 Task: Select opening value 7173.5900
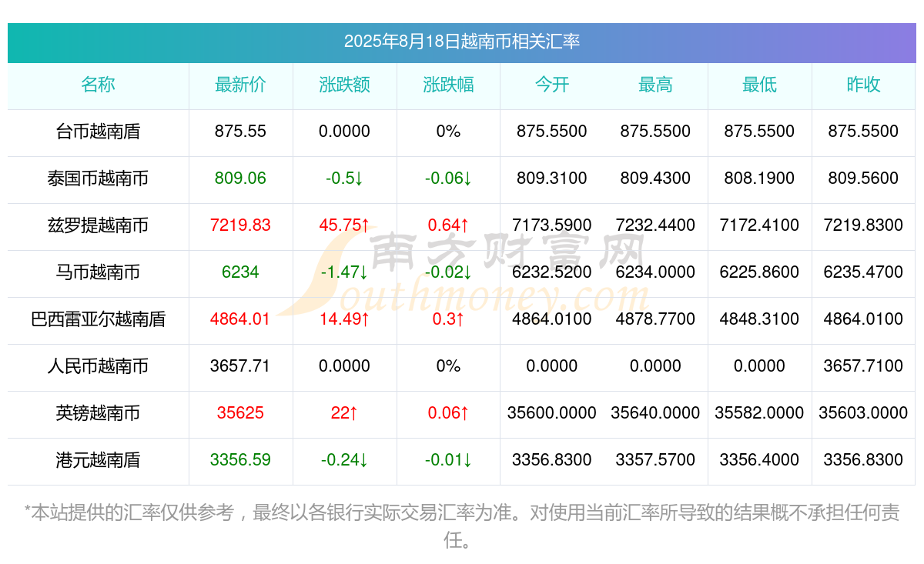coord(552,225)
